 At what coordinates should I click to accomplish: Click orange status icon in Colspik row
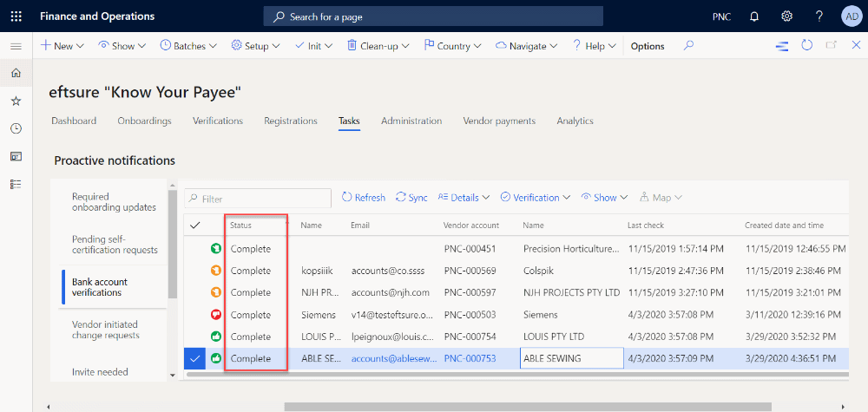(216, 271)
